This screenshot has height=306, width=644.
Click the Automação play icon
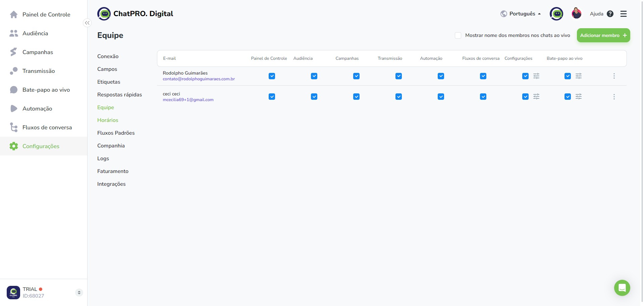(x=14, y=108)
